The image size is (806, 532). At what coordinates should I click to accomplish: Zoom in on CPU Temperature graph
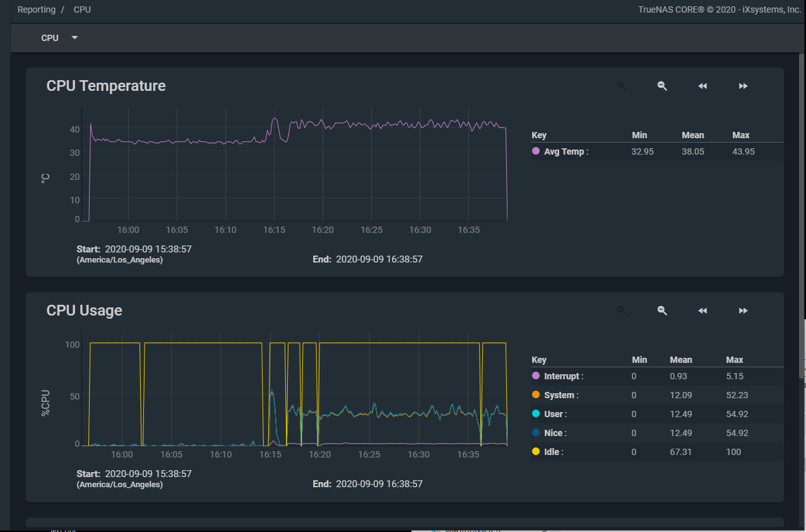pyautogui.click(x=621, y=86)
